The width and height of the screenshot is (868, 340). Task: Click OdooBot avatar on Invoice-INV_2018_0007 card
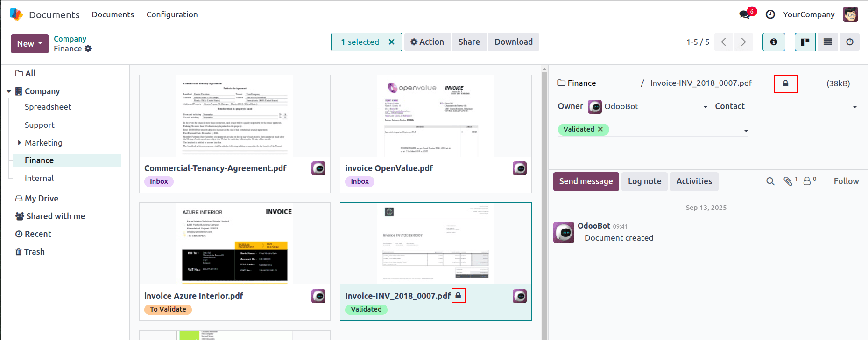pyautogui.click(x=519, y=296)
